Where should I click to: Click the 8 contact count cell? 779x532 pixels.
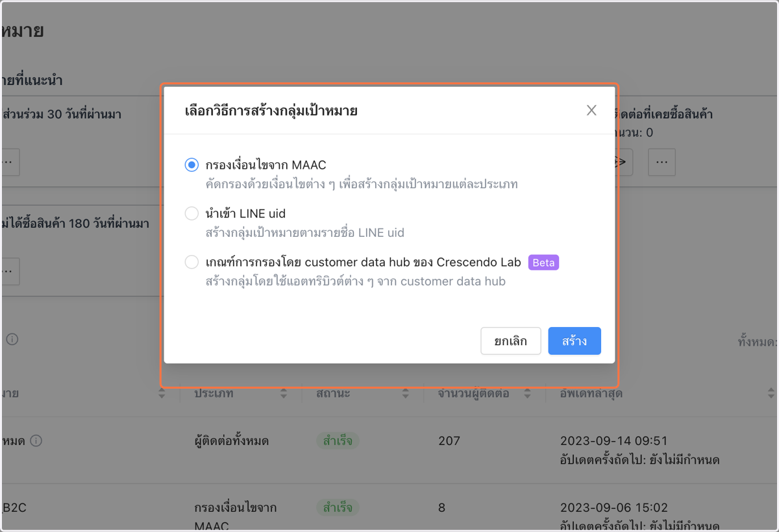[x=442, y=507]
